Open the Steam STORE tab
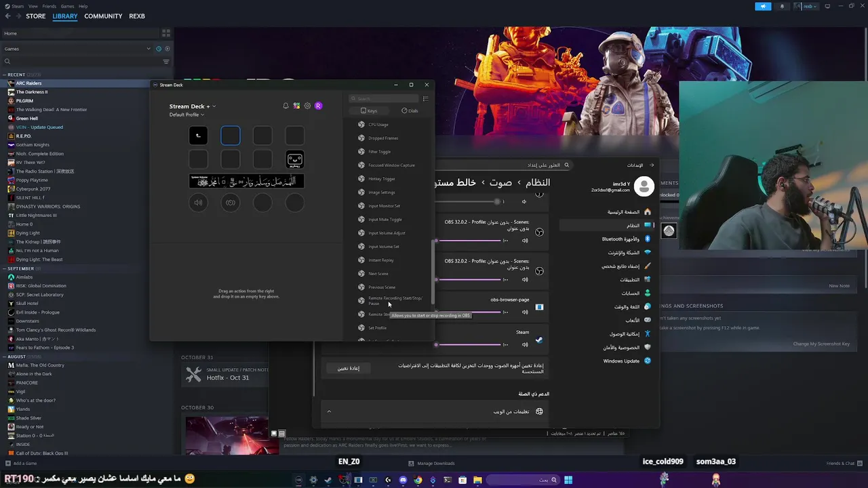868x488 pixels. tap(35, 16)
